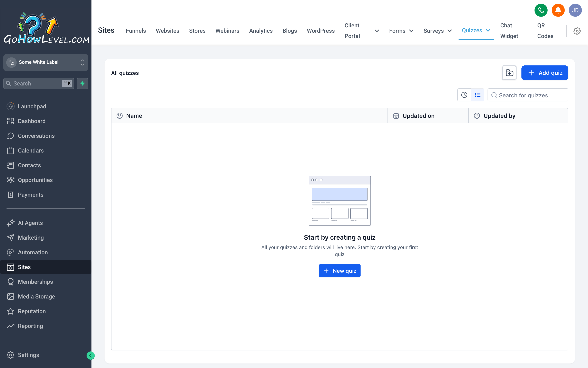Open Marketing in the sidebar
The width and height of the screenshot is (588, 368).
click(x=46, y=238)
